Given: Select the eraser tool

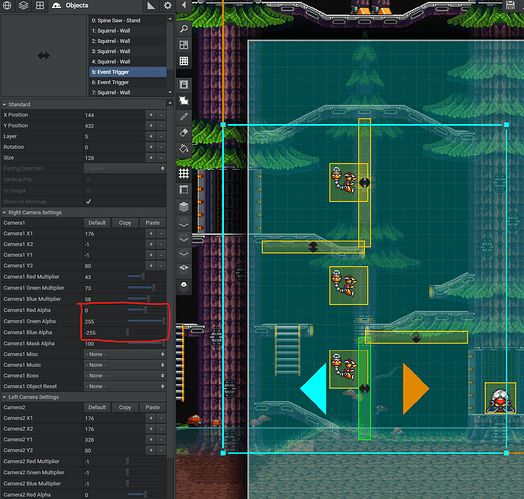Looking at the screenshot, I should tap(184, 133).
